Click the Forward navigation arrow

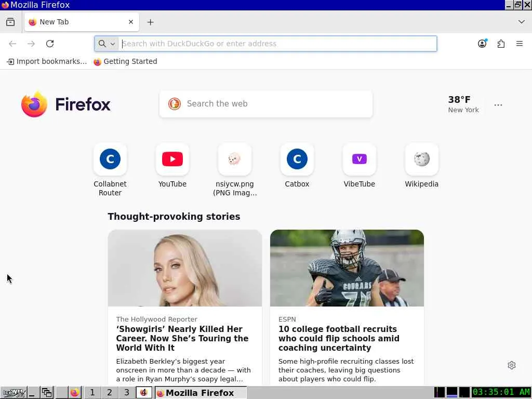(31, 44)
